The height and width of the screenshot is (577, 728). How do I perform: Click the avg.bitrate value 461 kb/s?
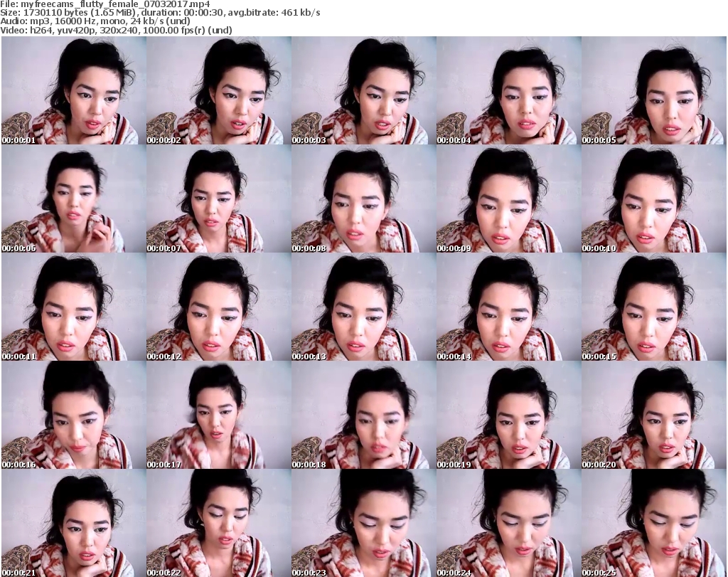tap(301, 13)
